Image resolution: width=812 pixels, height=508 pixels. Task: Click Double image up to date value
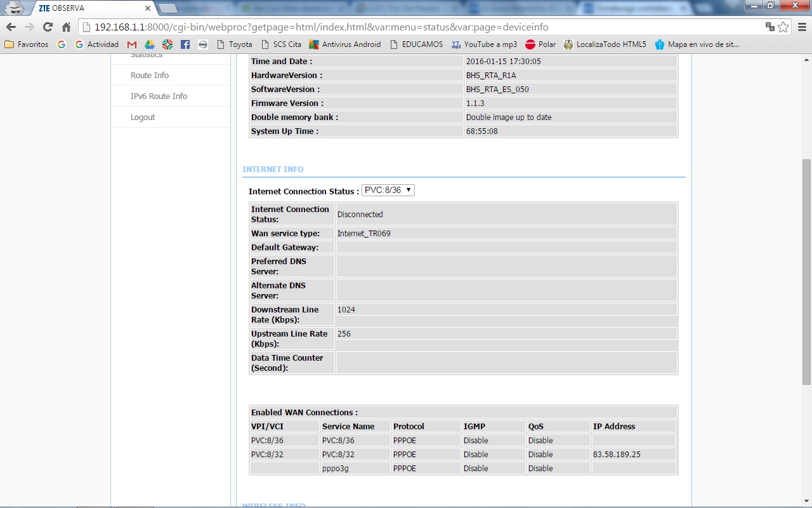(509, 117)
